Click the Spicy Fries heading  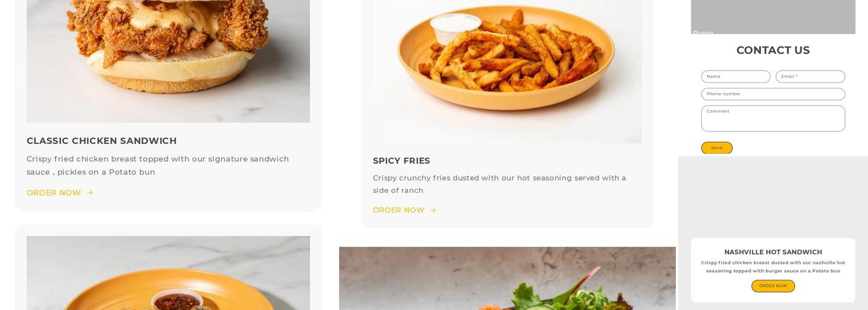[x=401, y=161]
